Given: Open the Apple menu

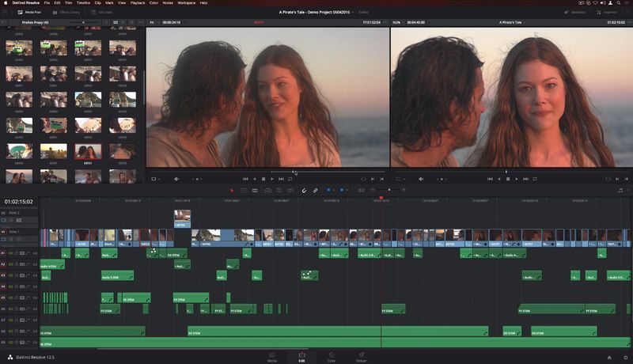Looking at the screenshot, I should (x=6, y=3).
